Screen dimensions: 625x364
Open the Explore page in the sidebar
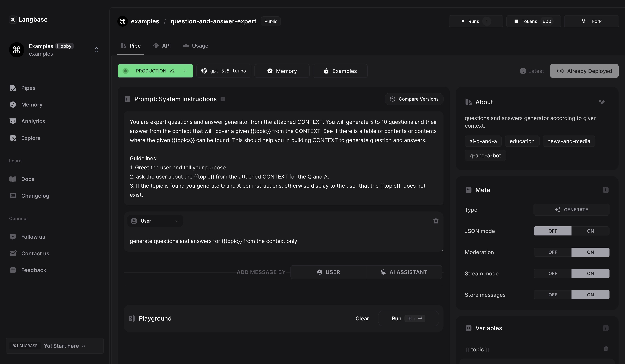tap(31, 138)
